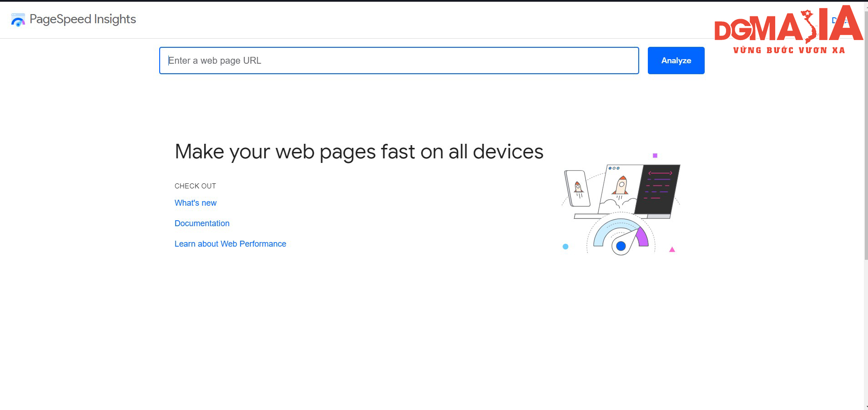Click the blue Analyze button
The width and height of the screenshot is (868, 410).
[x=676, y=61]
